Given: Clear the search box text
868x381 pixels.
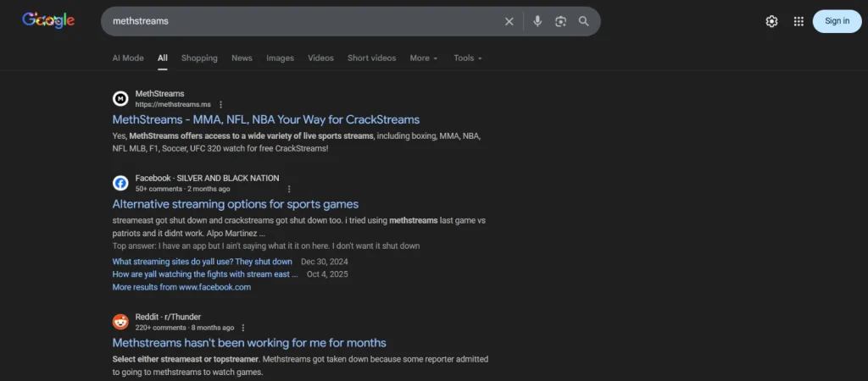Looking at the screenshot, I should pyautogui.click(x=509, y=21).
